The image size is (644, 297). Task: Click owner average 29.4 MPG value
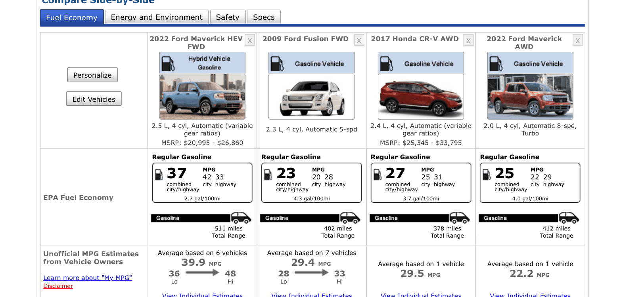click(x=303, y=262)
